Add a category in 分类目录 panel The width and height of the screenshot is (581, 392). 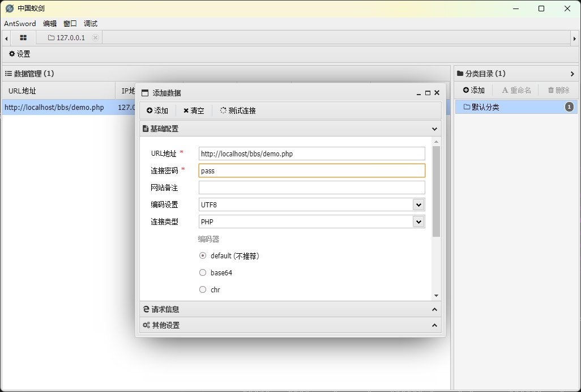coord(474,91)
